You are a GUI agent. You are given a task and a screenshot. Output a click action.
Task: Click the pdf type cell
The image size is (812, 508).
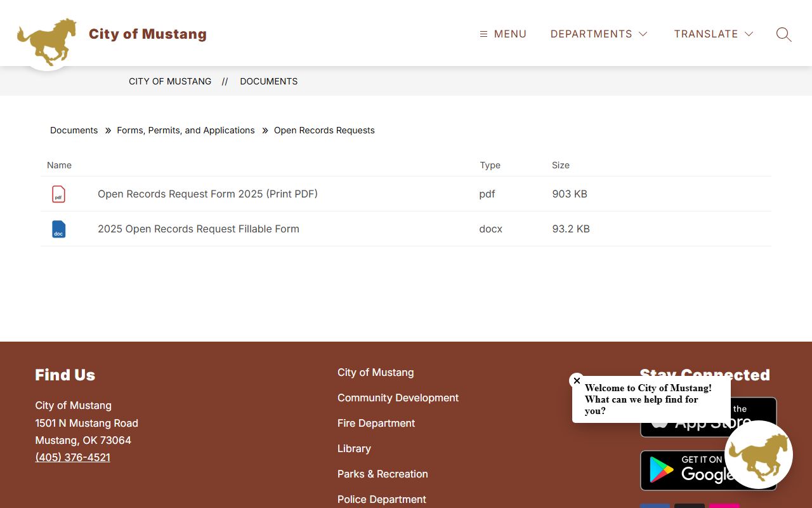tap(487, 194)
